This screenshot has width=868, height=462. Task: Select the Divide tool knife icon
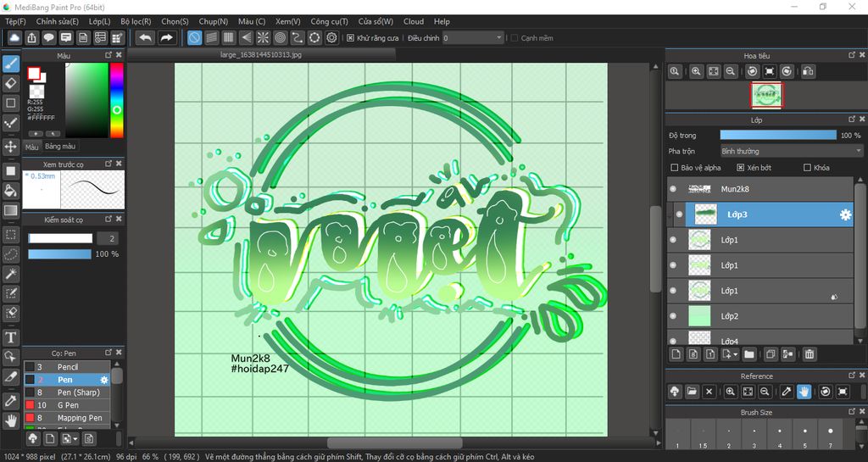pos(10,376)
